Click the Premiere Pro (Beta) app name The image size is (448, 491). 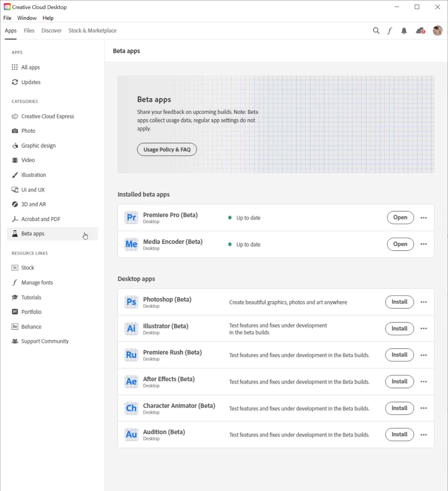[x=170, y=215]
